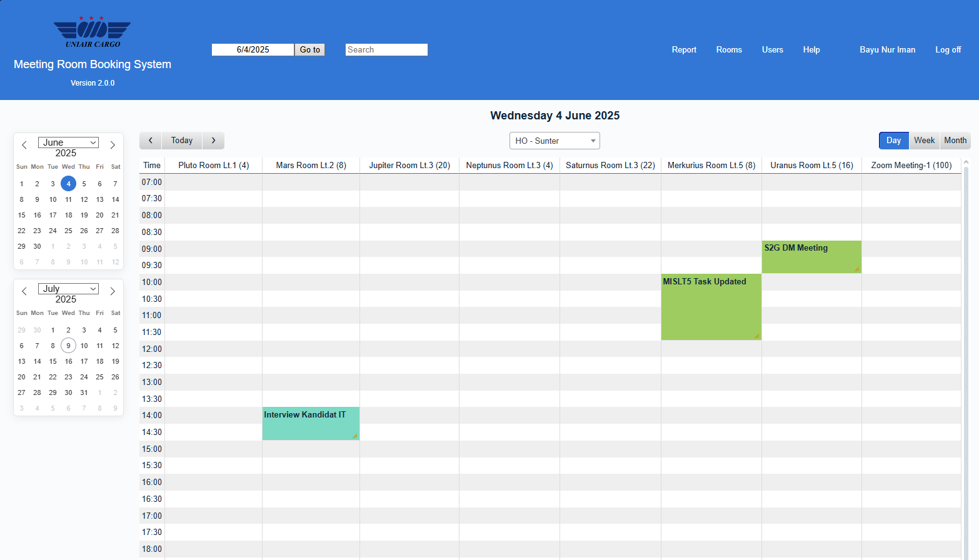Switch to Day view
979x560 pixels.
pos(893,141)
